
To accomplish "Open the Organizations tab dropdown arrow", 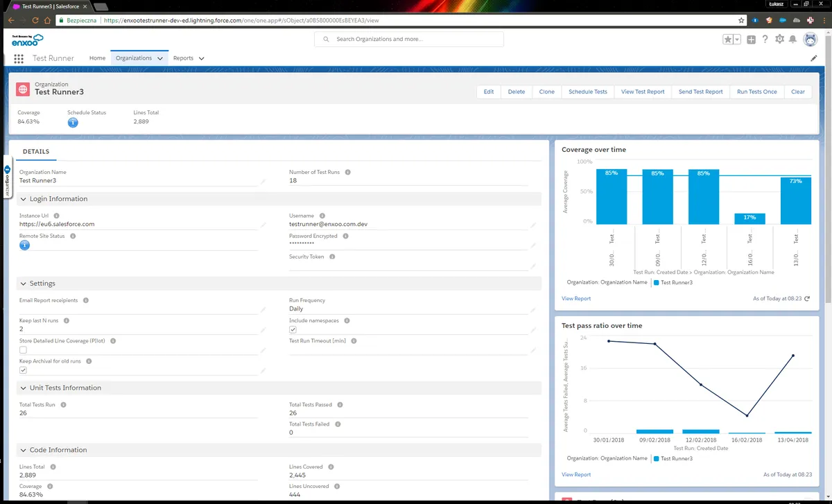I will tap(160, 59).
